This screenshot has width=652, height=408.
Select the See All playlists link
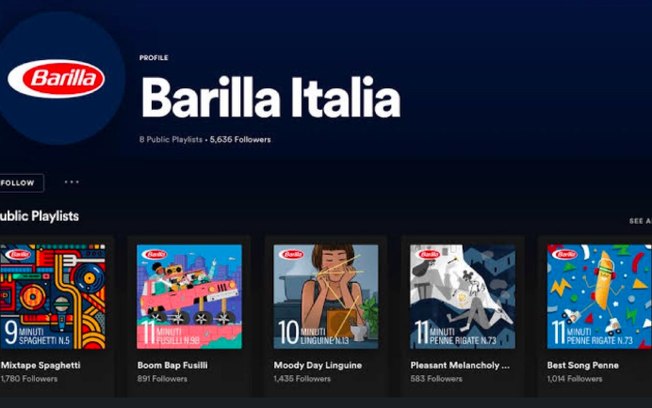click(640, 221)
